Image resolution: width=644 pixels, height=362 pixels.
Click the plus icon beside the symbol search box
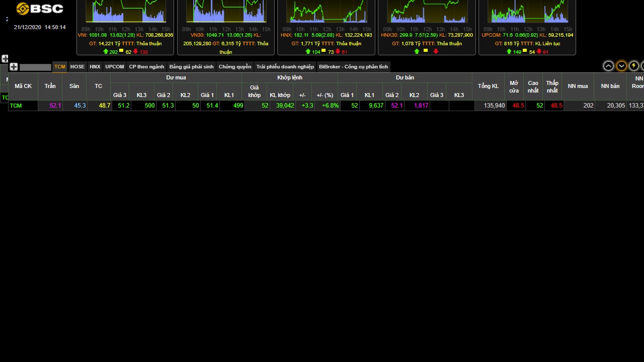[x=14, y=67]
